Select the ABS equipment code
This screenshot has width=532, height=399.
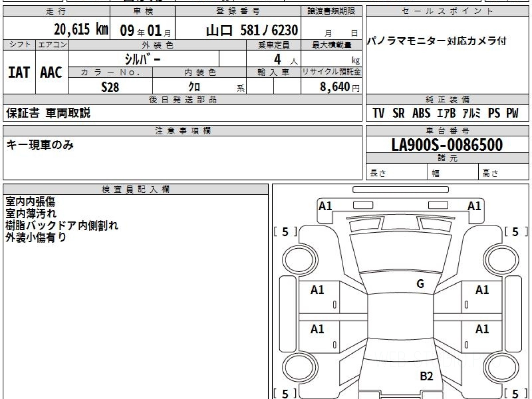(x=421, y=113)
